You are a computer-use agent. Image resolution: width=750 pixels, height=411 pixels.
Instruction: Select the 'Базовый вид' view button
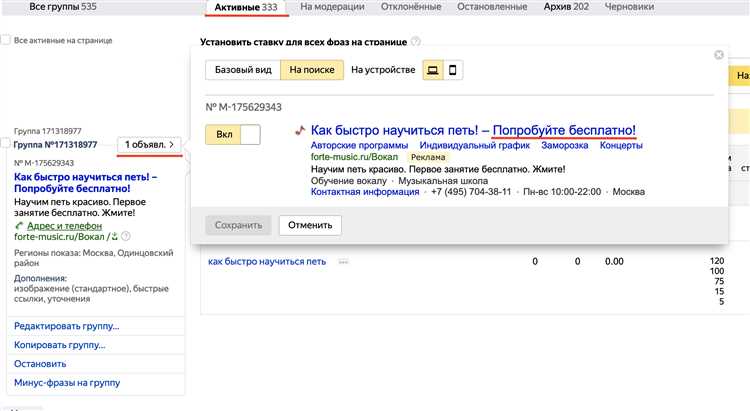(x=241, y=70)
